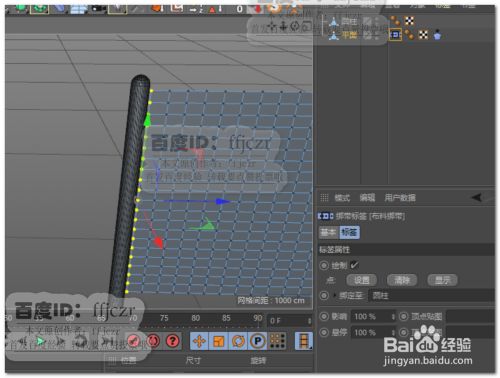The width and height of the screenshot is (500, 378).
Task: Toggle the 影响 animation circle
Action: click(324, 316)
